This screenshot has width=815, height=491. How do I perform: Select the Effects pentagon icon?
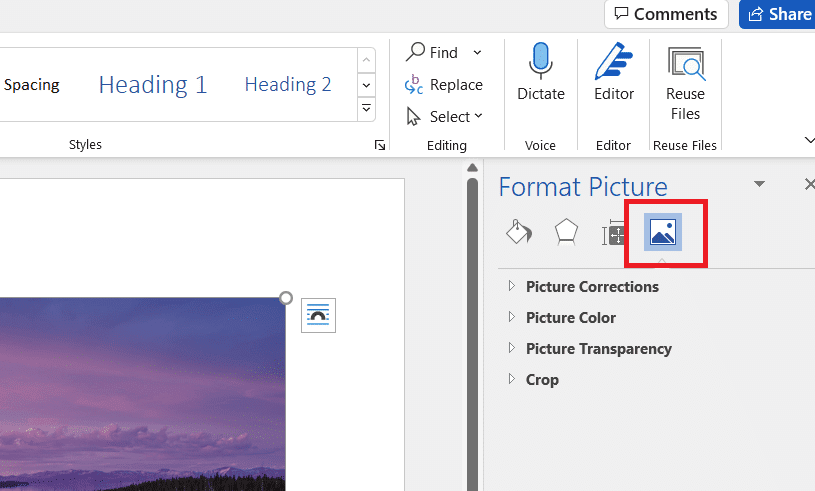point(566,233)
